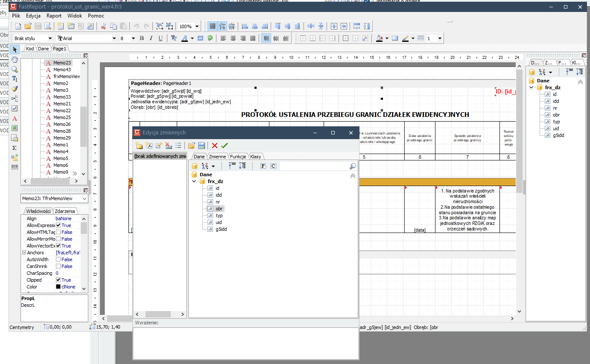Click the align text center icon
Screen dimensions: 590x364
pos(233,38)
